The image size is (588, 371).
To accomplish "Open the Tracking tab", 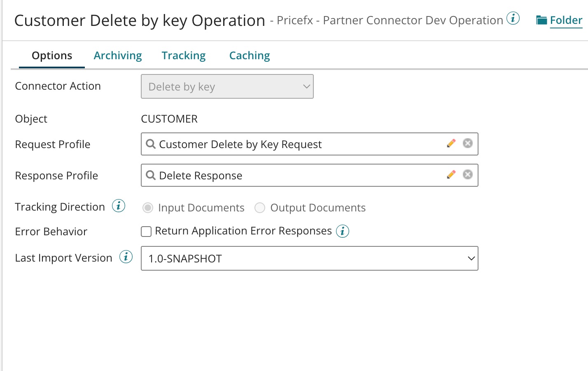I will tap(184, 56).
